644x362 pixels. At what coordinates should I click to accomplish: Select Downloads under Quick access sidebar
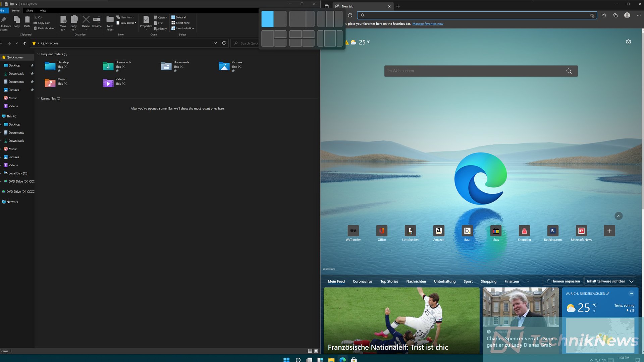click(16, 73)
